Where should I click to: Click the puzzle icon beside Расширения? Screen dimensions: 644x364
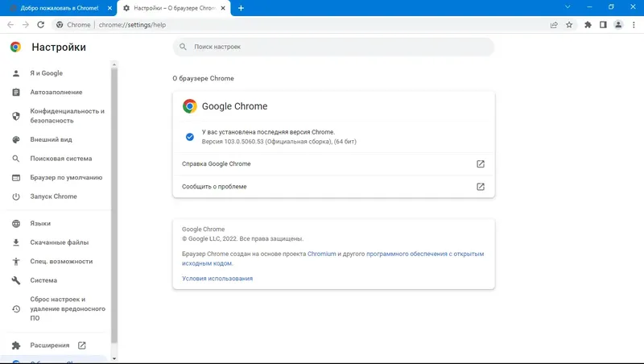tap(16, 345)
